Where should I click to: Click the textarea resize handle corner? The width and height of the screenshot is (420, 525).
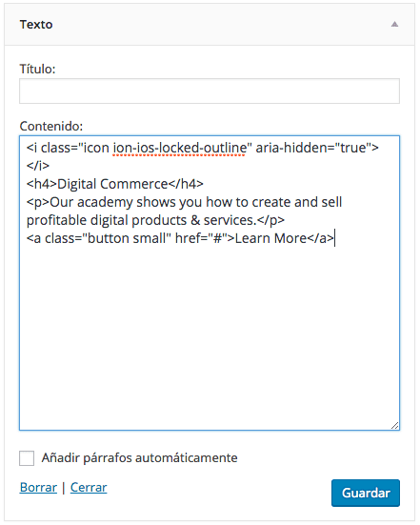pyautogui.click(x=395, y=426)
